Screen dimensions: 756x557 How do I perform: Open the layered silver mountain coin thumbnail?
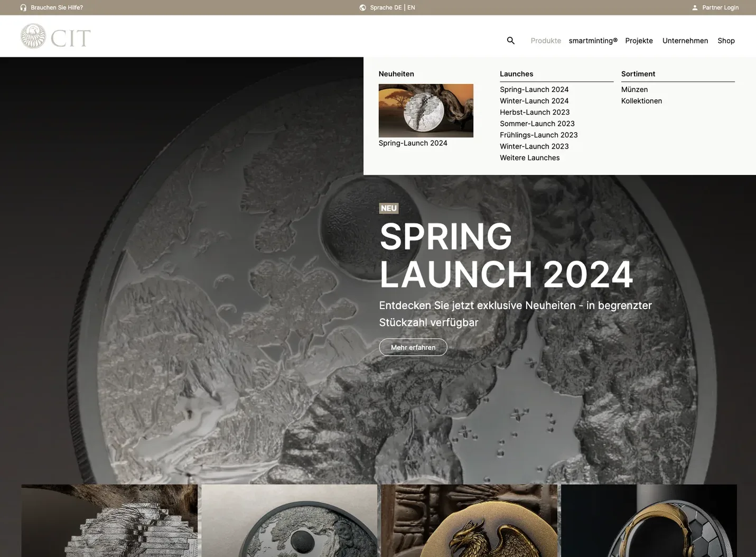tap(109, 521)
